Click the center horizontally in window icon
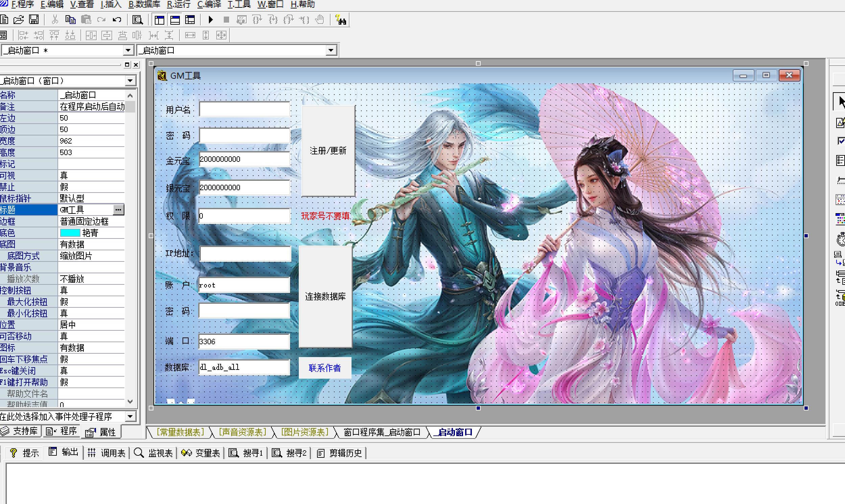Screen dimensions: 845x504 (x=91, y=35)
